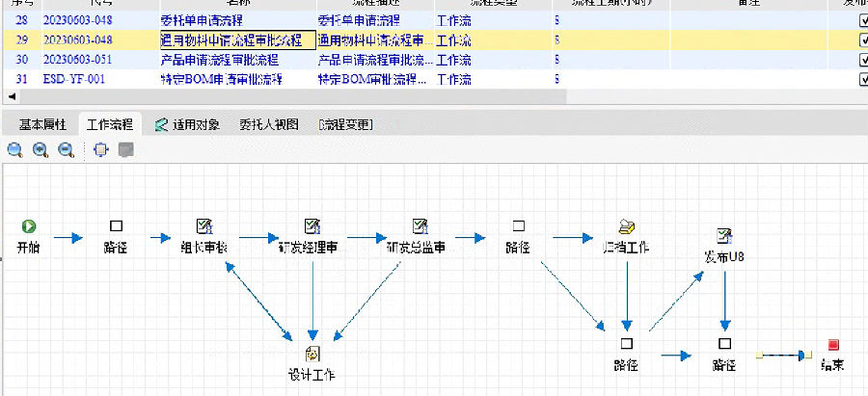
Task: Open the [流程变更] tab
Action: click(x=346, y=124)
